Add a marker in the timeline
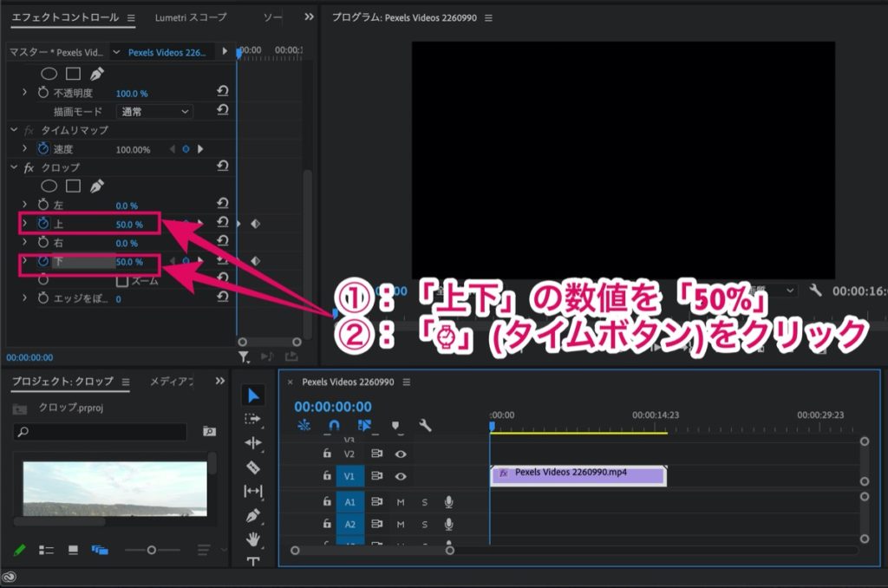888x588 pixels. 395,426
